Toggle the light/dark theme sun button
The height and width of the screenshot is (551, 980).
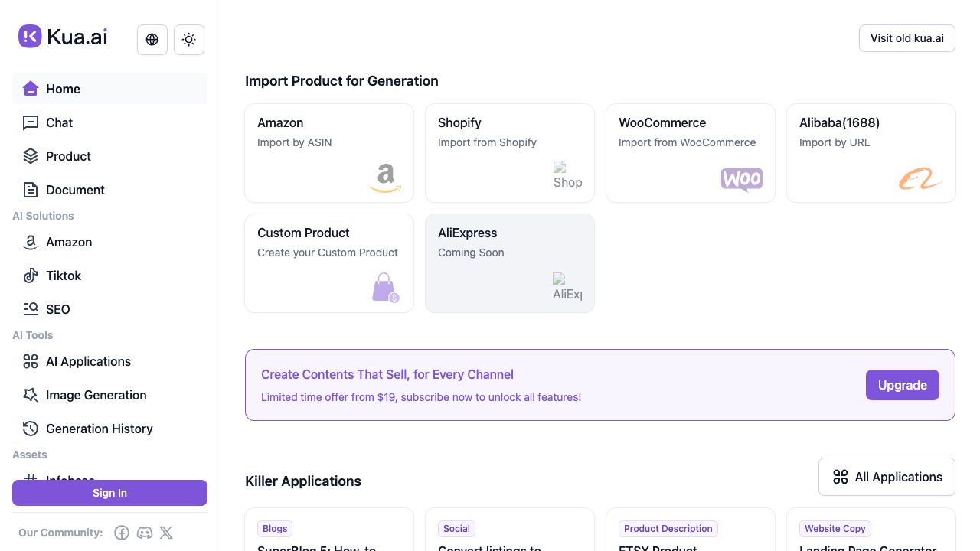point(189,40)
